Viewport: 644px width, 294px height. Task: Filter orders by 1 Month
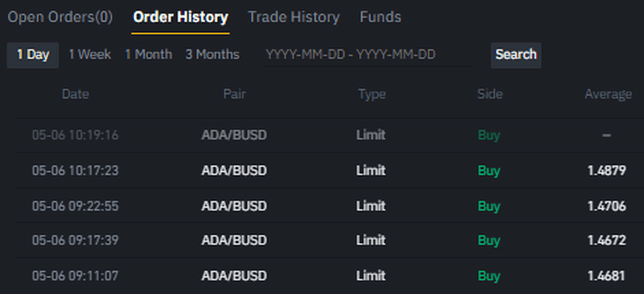[x=148, y=55]
